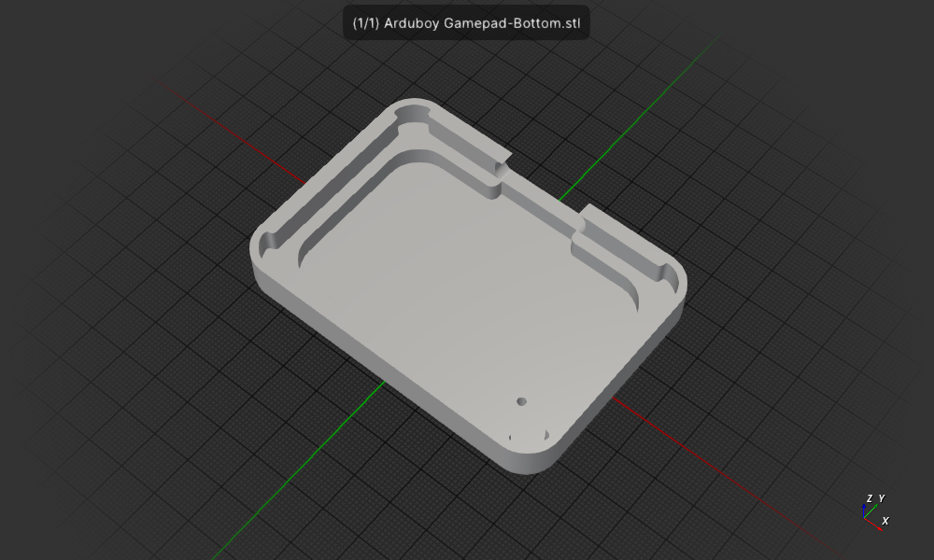
Task: Select the blue Z axis arrow of the gizmo
Action: coord(864,507)
